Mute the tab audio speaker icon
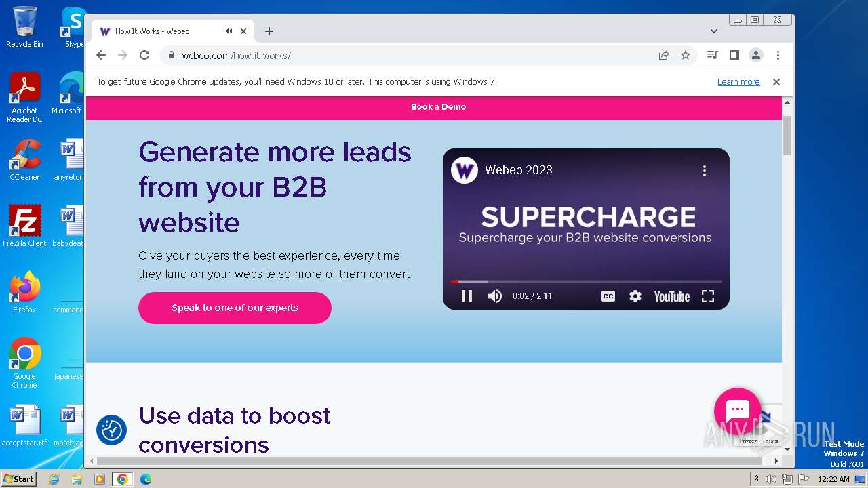 229,31
